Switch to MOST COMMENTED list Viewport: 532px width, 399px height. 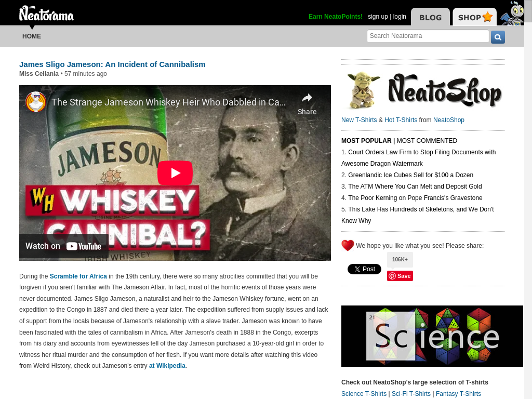[x=427, y=140]
